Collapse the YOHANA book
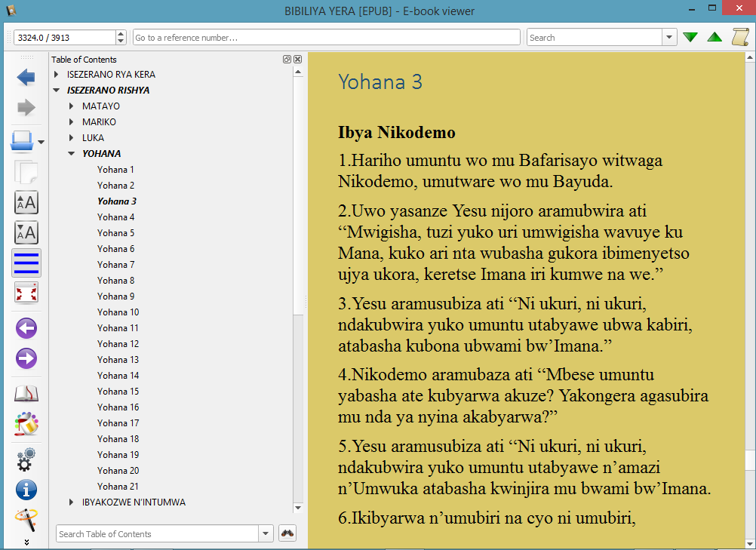 point(72,154)
